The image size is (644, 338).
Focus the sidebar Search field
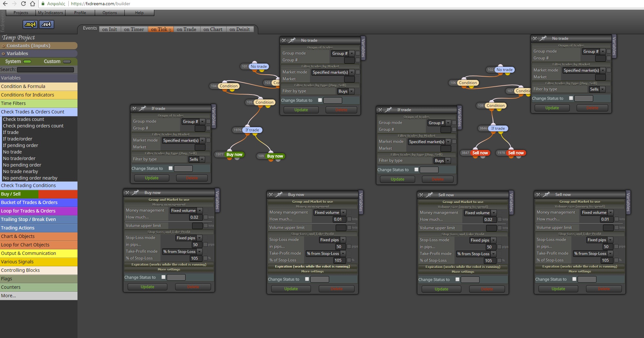coord(45,69)
